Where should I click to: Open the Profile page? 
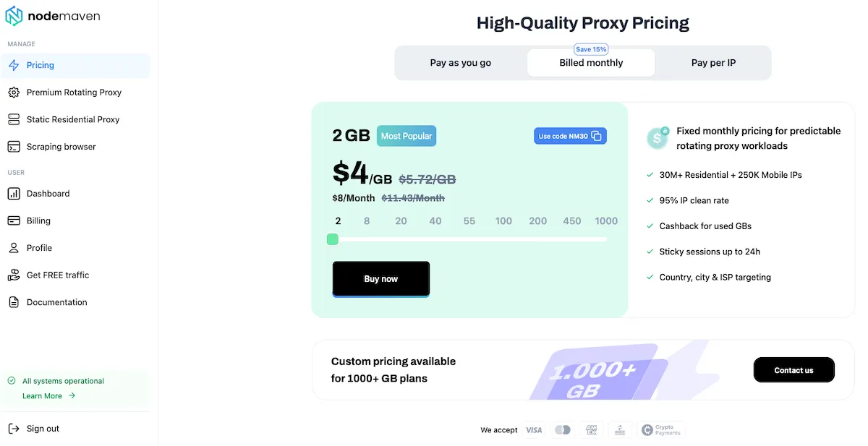click(x=39, y=248)
